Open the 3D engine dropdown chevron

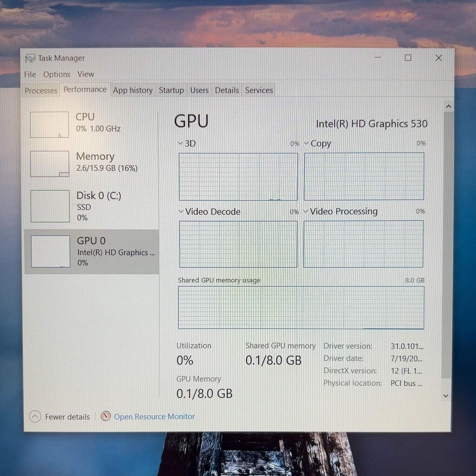[180, 143]
